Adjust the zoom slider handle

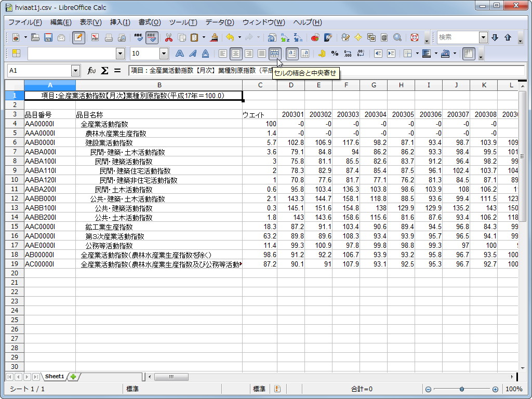pos(462,389)
